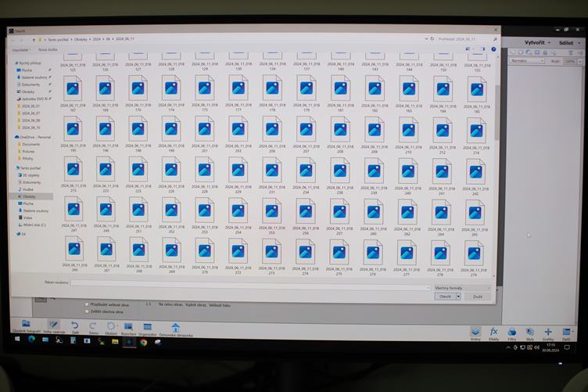Select Rychlý přístup in sidebar
This screenshot has height=392, width=588.
[30, 63]
